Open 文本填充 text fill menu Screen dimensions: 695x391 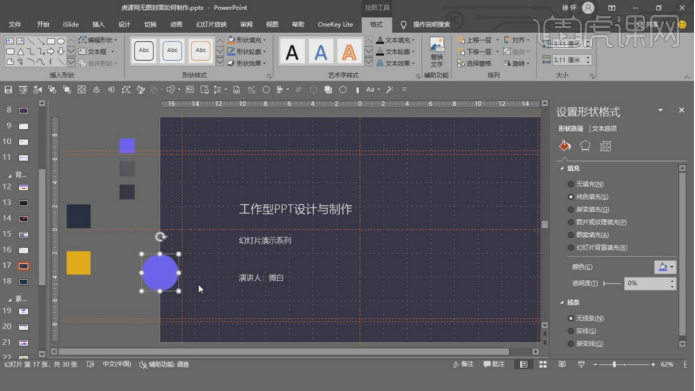[396, 40]
